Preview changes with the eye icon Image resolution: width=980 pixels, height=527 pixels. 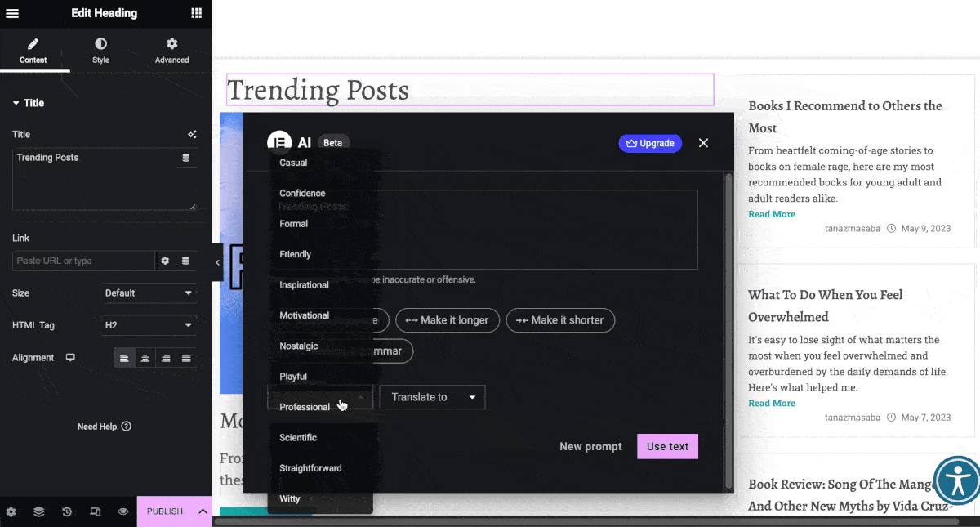(122, 511)
